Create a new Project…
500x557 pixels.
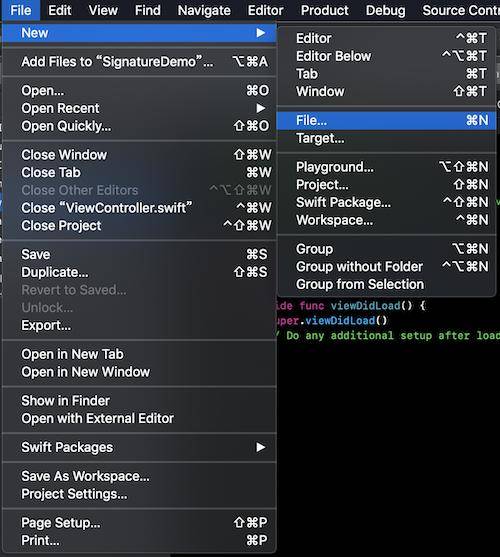(386, 185)
